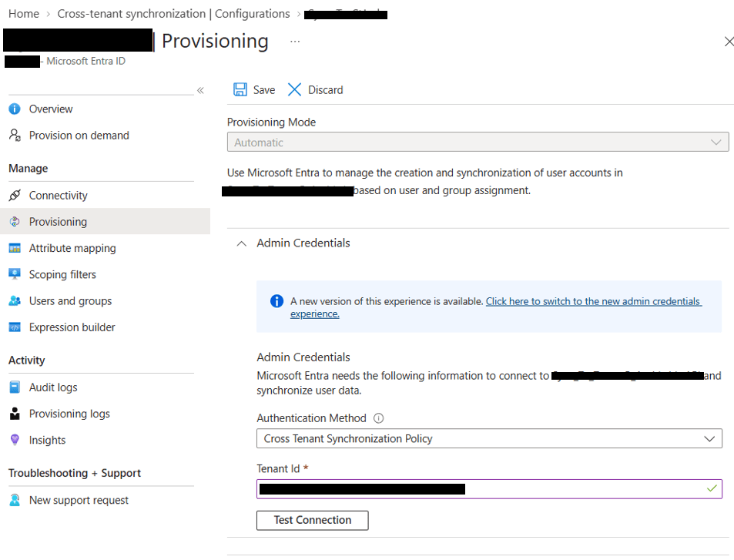734x560 pixels.
Task: Click the Save floppy disk icon
Action: click(240, 89)
